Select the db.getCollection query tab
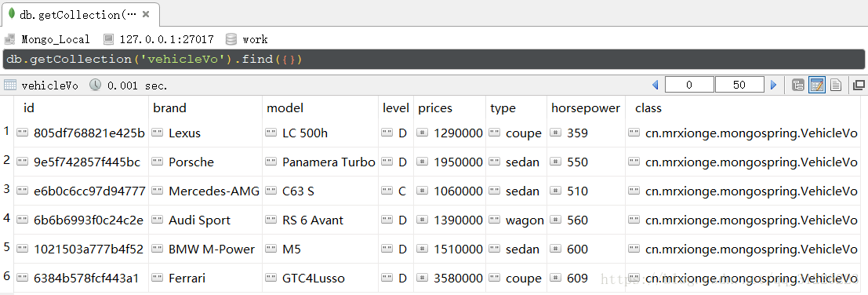The height and width of the screenshot is (295, 868). [81, 14]
